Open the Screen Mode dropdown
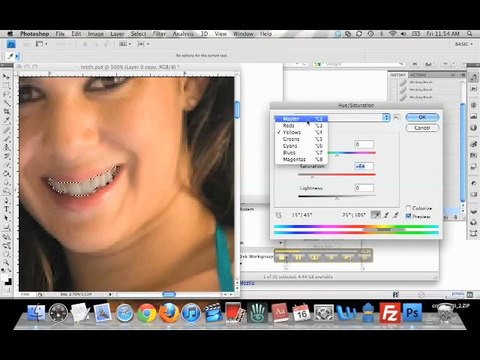Screen dimensions: 480x360 pos(143,44)
